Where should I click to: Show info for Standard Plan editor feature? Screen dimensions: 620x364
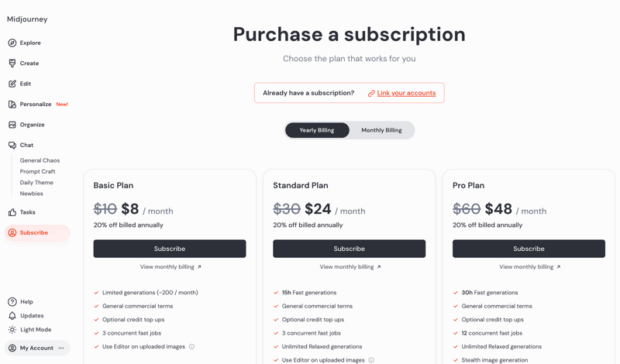coord(371,360)
